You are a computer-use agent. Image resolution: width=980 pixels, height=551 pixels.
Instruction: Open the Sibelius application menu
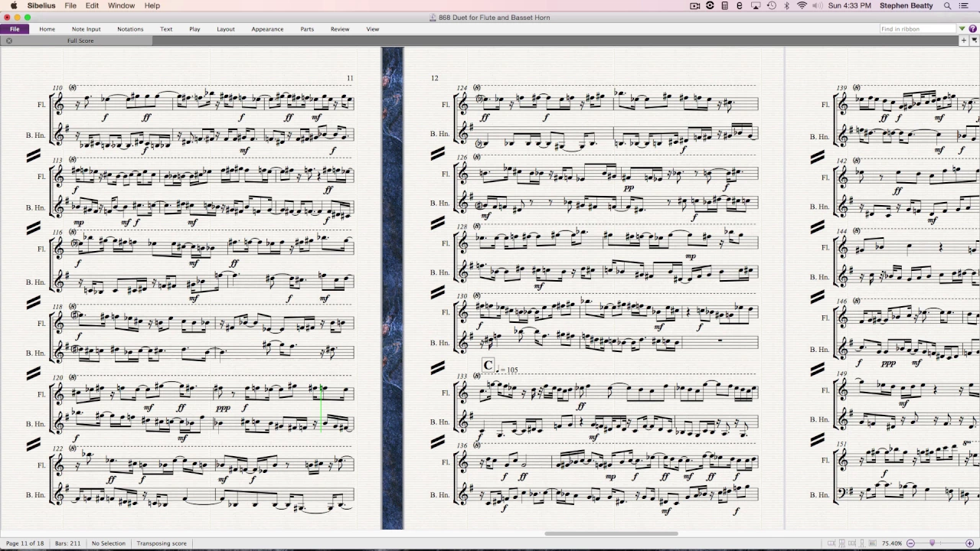(x=41, y=5)
